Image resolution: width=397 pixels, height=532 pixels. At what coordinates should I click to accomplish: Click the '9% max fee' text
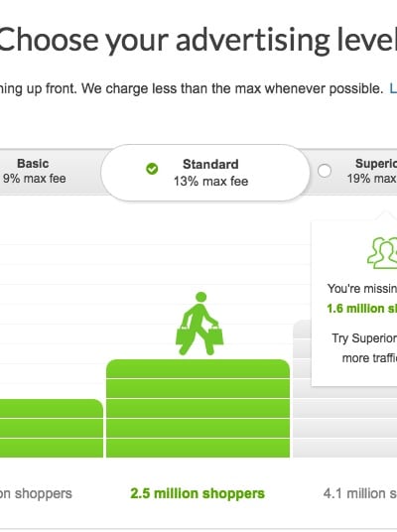[x=35, y=179]
